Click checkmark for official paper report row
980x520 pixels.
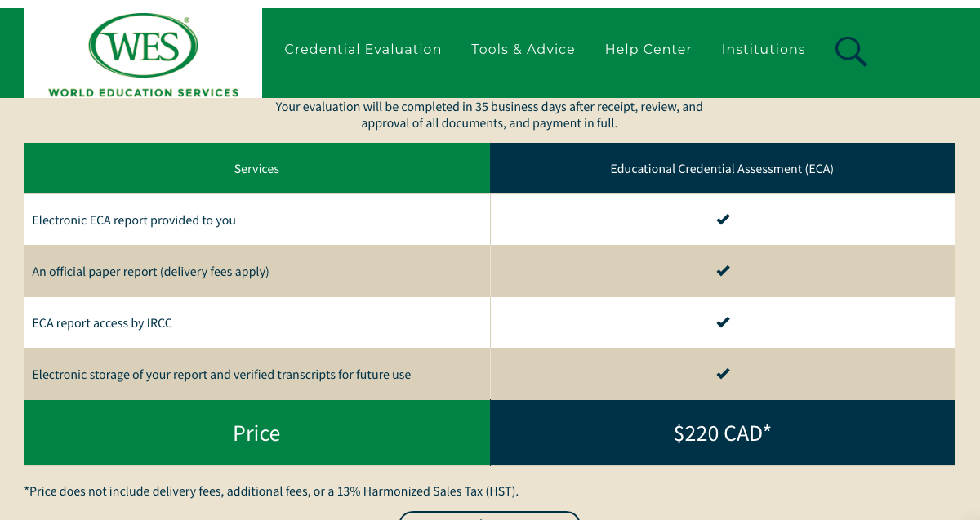pos(723,270)
